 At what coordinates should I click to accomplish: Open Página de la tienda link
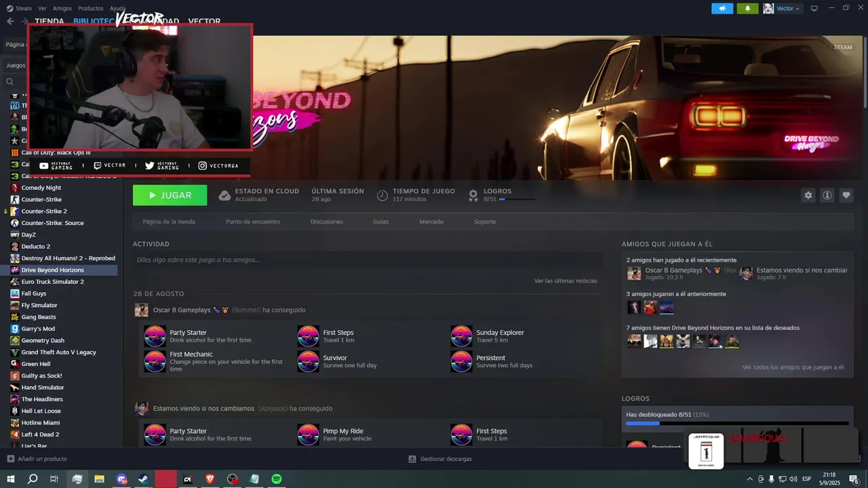(169, 222)
